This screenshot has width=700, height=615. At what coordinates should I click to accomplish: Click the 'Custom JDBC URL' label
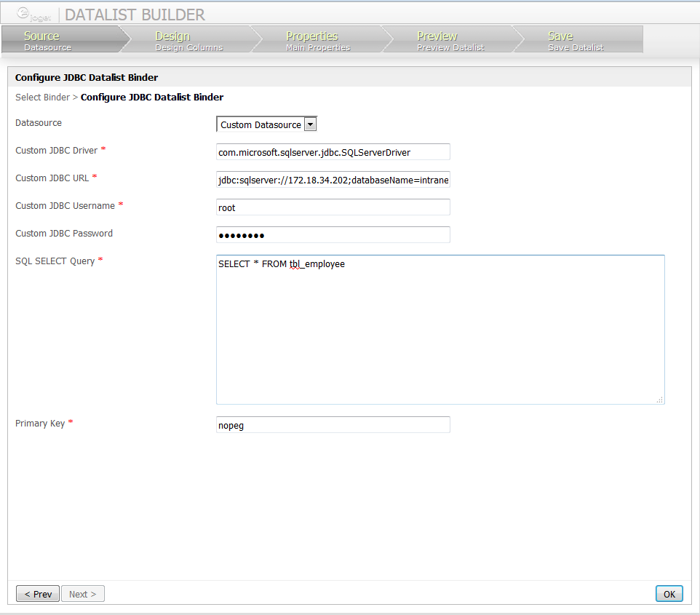(52, 178)
